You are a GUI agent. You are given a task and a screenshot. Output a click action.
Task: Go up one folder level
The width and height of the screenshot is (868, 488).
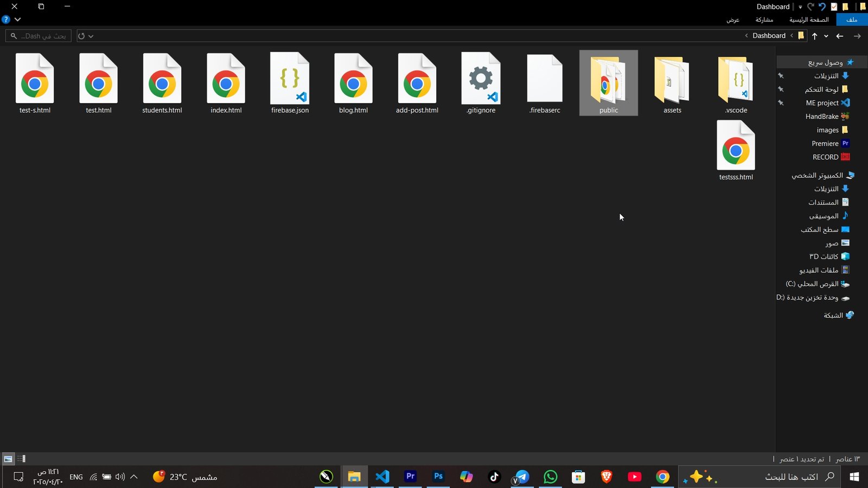(x=814, y=36)
